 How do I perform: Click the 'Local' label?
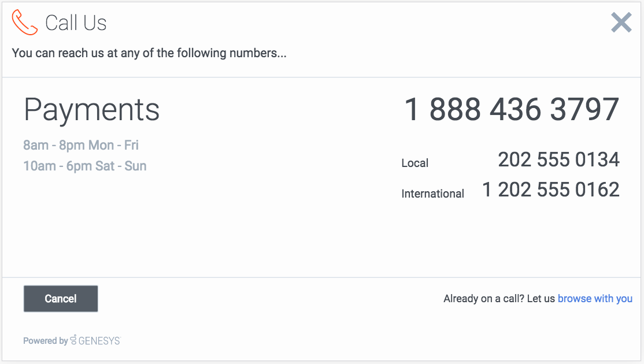click(414, 164)
